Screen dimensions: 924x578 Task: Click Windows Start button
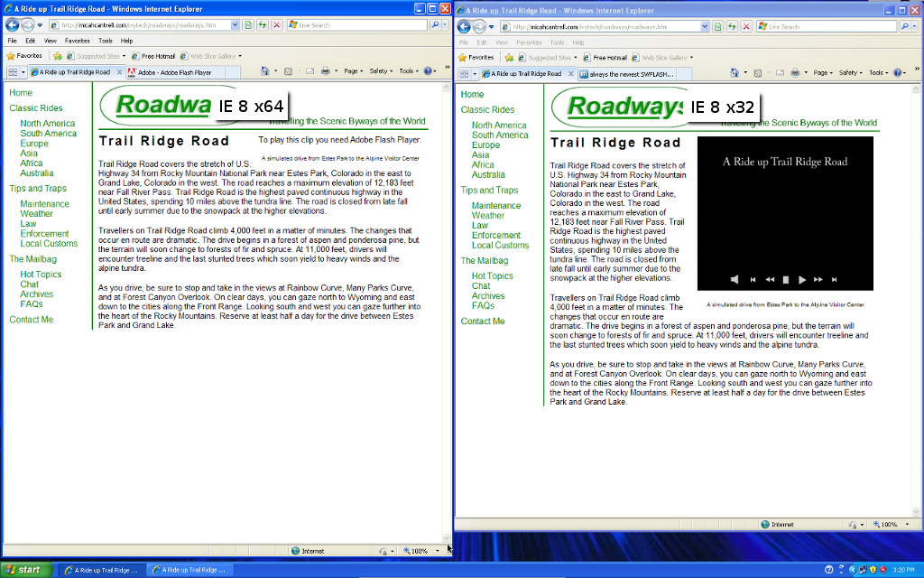[x=27, y=570]
